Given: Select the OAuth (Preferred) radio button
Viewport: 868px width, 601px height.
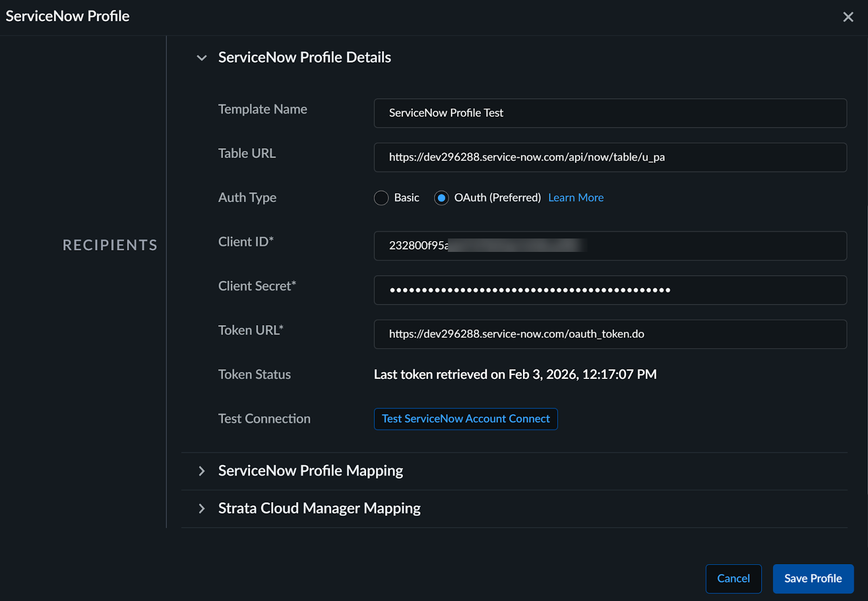Looking at the screenshot, I should click(442, 198).
